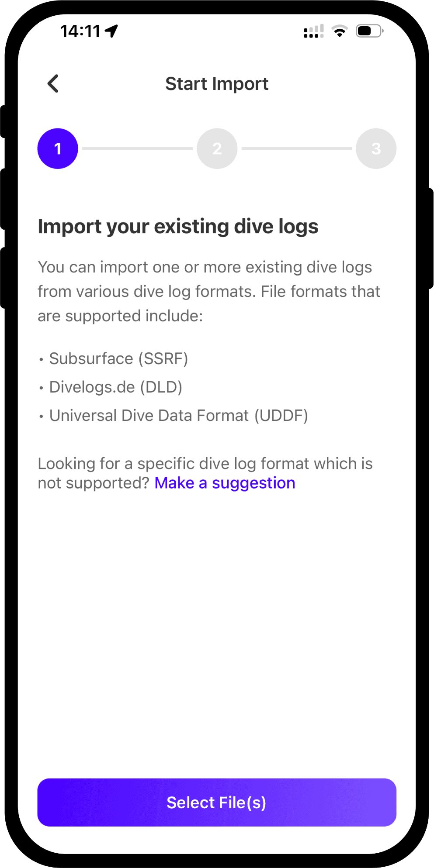Open the Make a suggestion link
The width and height of the screenshot is (434, 868).
pyautogui.click(x=225, y=482)
